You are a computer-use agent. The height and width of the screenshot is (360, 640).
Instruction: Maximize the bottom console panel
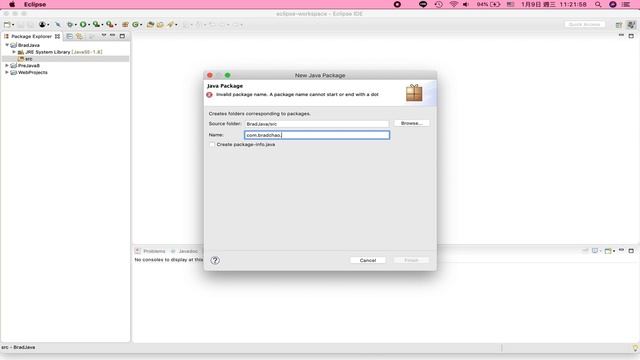631,251
